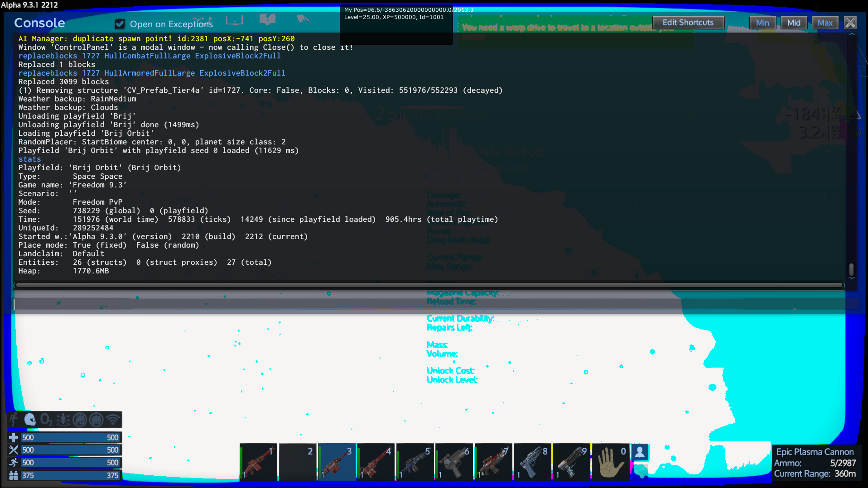Viewport: 868px width, 488px height.
Task: Click the Edit Shortcuts button
Action: [688, 23]
